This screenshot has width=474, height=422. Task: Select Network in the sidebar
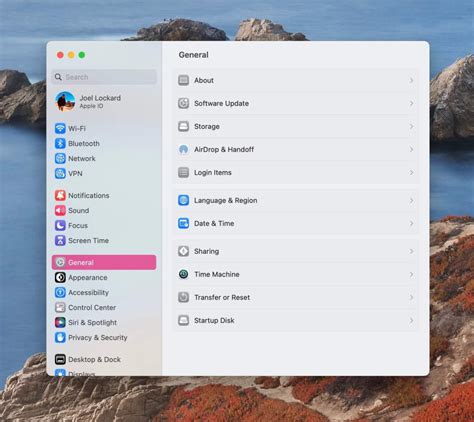click(104, 158)
